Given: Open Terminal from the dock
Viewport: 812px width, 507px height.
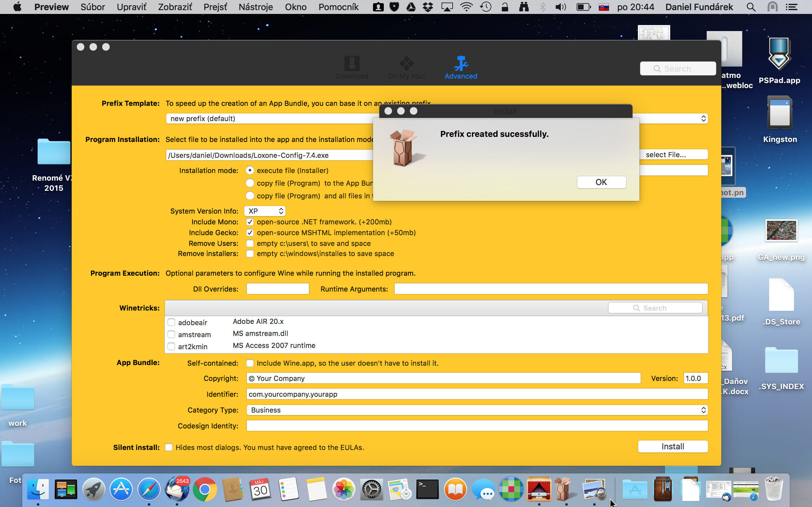Looking at the screenshot, I should (x=427, y=489).
